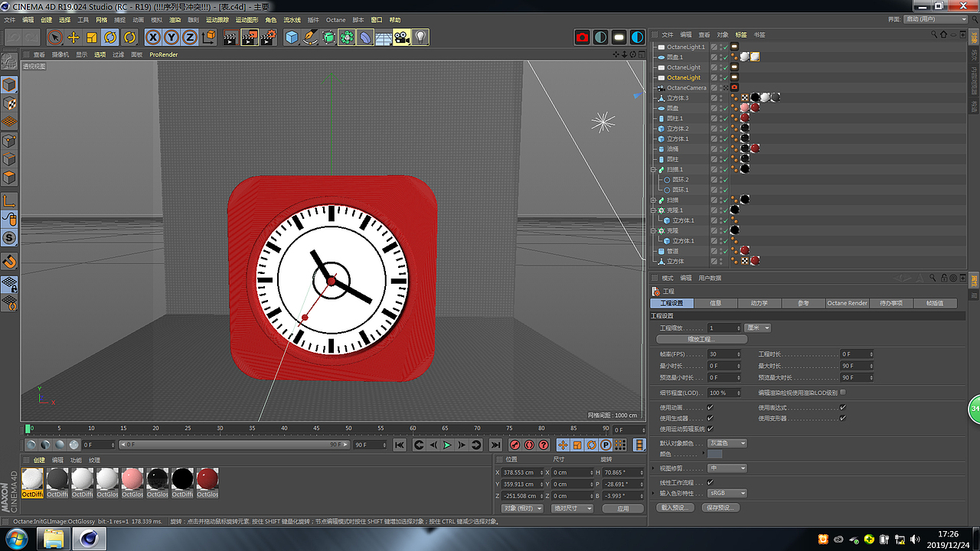Viewport: 980px width, 551px height.
Task: Collapse the 克隆.1 tree node
Action: (653, 210)
